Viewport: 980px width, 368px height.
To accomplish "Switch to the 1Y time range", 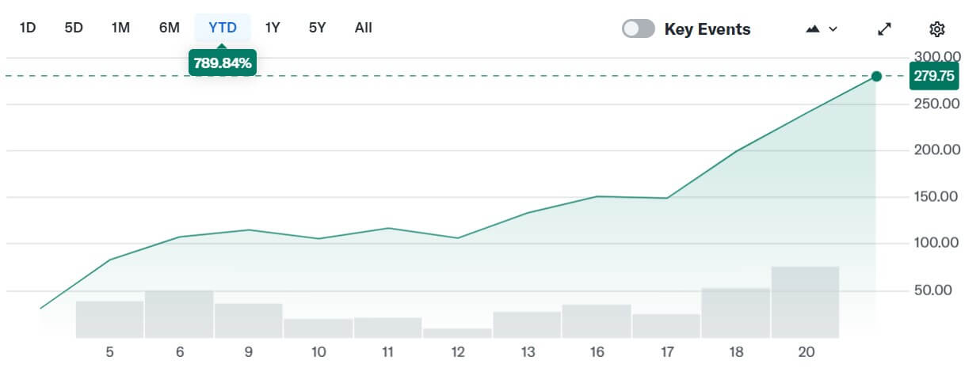I will click(273, 28).
